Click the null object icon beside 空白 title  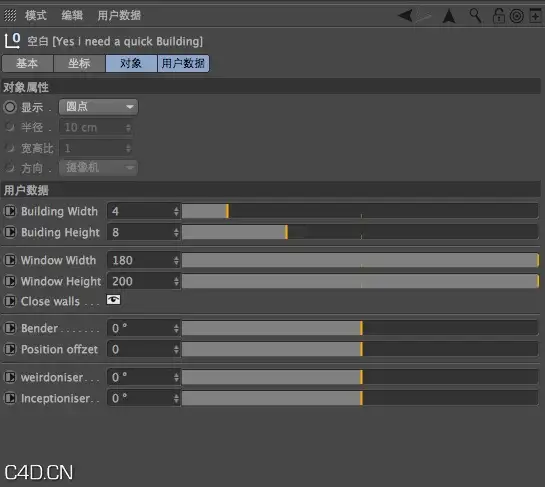pyautogui.click(x=13, y=41)
